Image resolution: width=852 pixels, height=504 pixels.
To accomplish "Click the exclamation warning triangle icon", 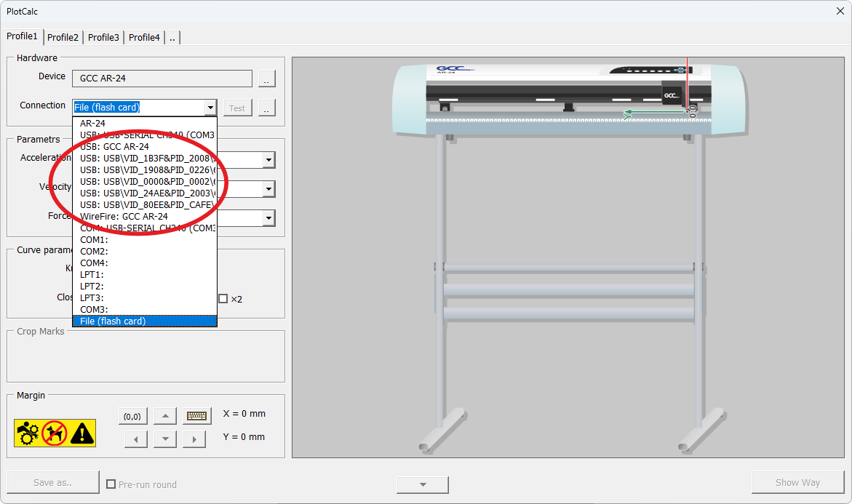I will click(82, 433).
